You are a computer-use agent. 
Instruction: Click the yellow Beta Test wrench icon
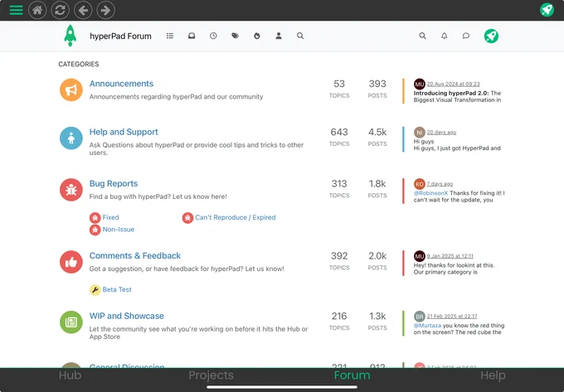click(95, 289)
